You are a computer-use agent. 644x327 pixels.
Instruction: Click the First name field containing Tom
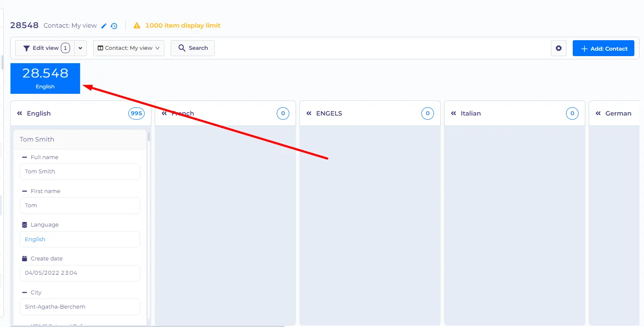click(x=80, y=206)
